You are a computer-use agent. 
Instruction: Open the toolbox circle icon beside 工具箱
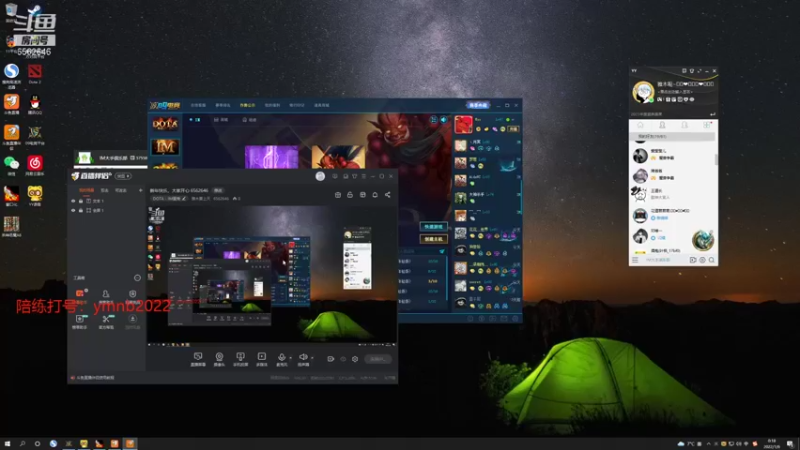137,278
